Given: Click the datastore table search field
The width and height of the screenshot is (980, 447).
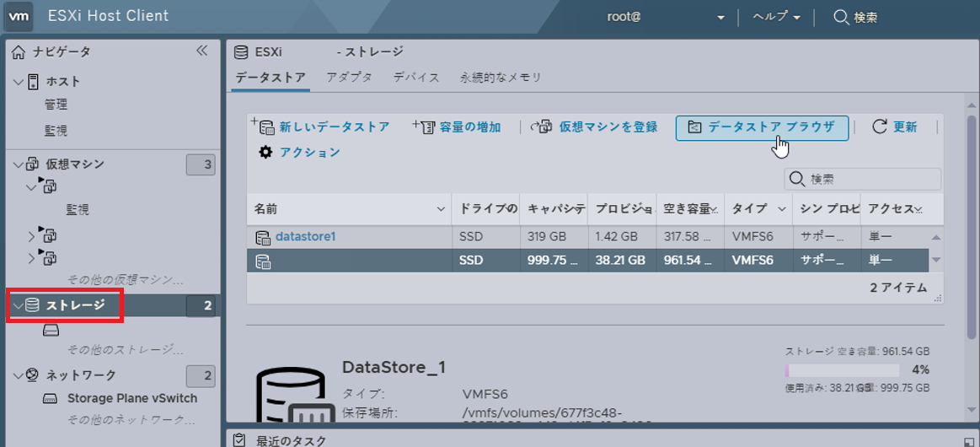Looking at the screenshot, I should coord(863,179).
